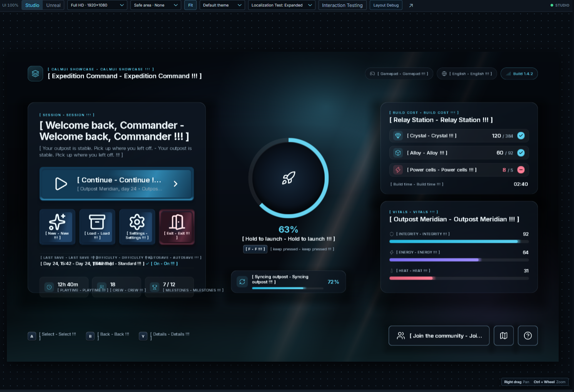Open the help question mark button
Viewport: 574px width, 392px height.
[x=528, y=336]
